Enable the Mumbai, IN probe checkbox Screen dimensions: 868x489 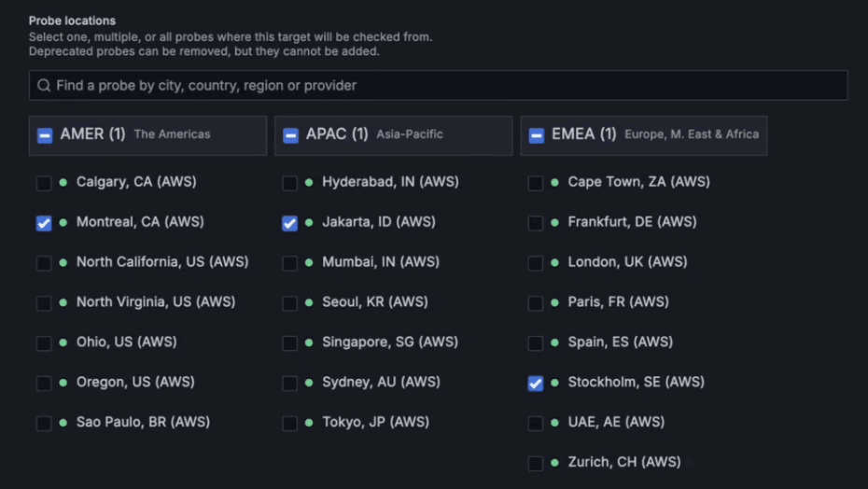click(x=289, y=263)
